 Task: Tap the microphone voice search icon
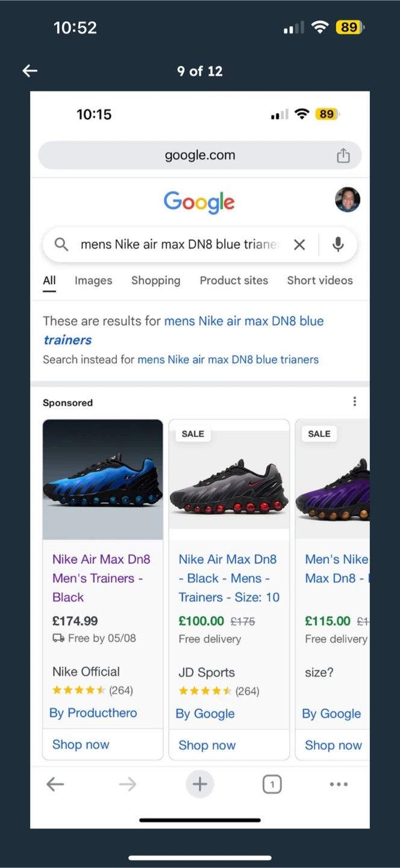[x=338, y=245]
